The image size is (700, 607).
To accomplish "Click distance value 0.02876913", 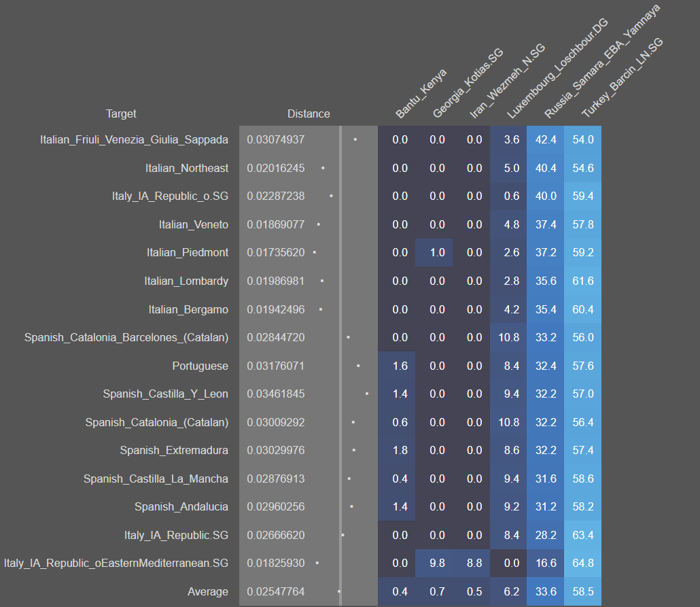I will 275,479.
